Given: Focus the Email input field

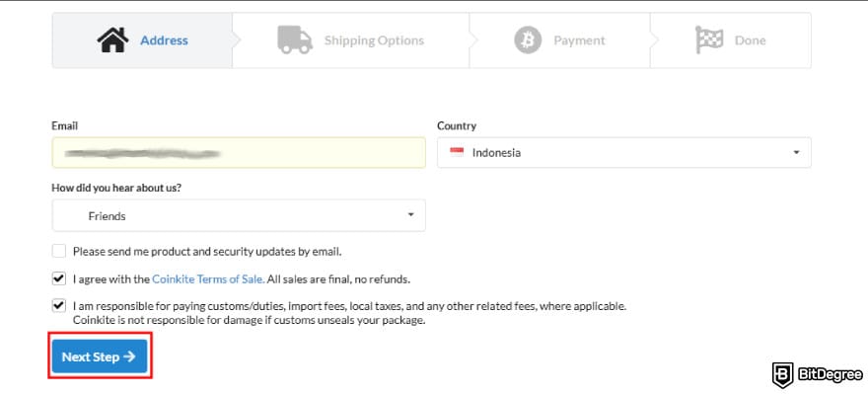Looking at the screenshot, I should point(239,152).
